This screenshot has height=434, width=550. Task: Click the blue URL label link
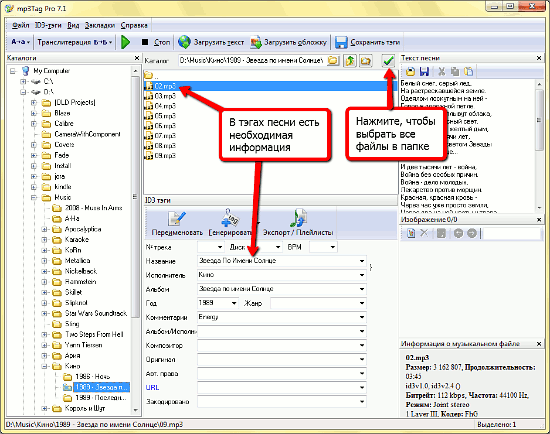[x=152, y=388]
